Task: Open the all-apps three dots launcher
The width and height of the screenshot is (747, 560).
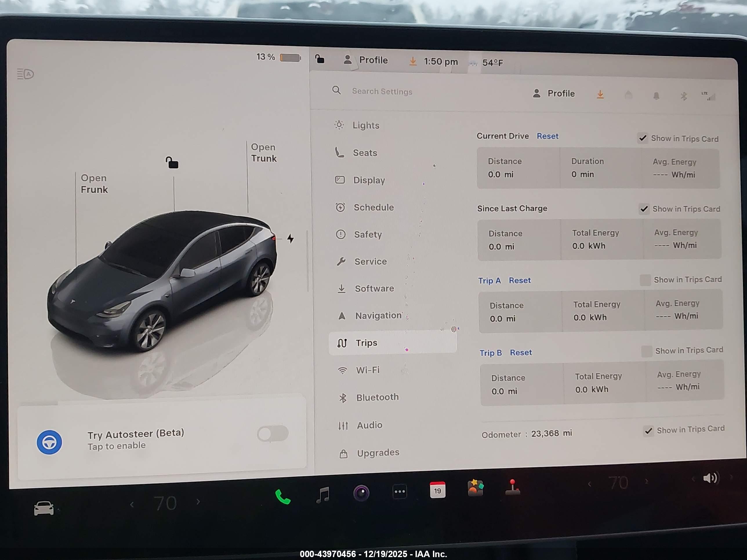Action: pyautogui.click(x=400, y=492)
